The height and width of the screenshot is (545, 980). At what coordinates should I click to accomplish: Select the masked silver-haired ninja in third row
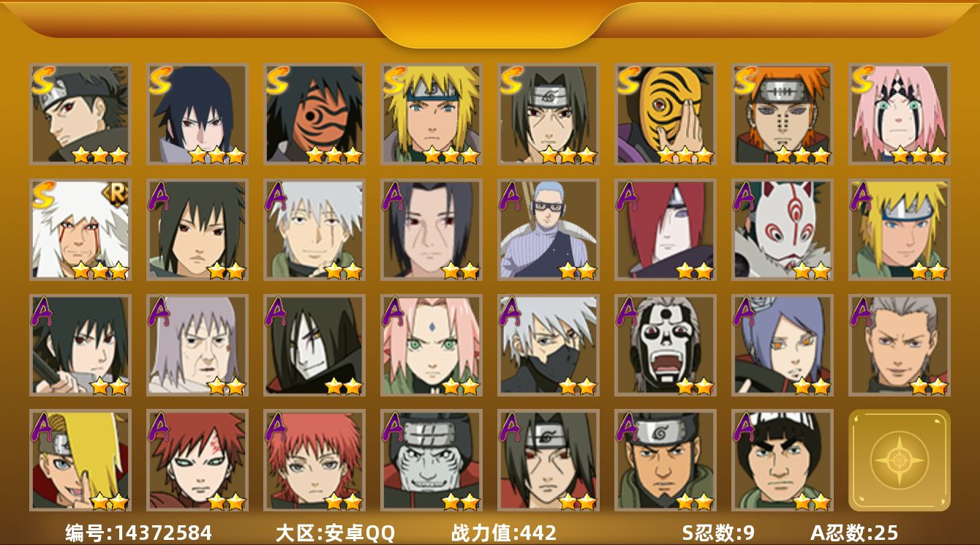549,345
